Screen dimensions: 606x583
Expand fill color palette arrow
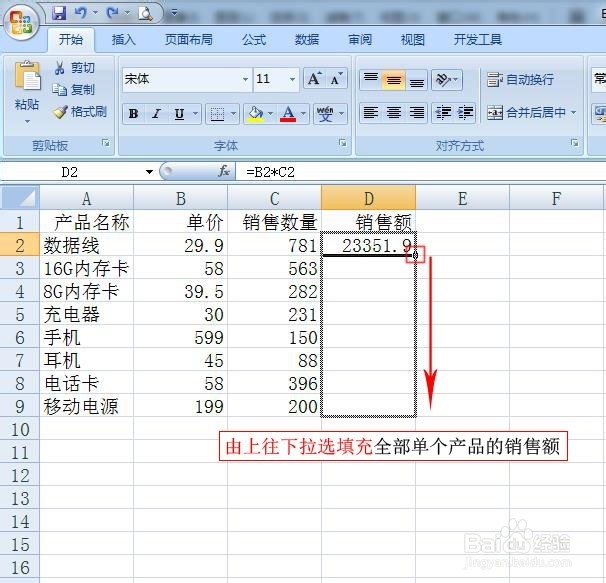tap(271, 114)
